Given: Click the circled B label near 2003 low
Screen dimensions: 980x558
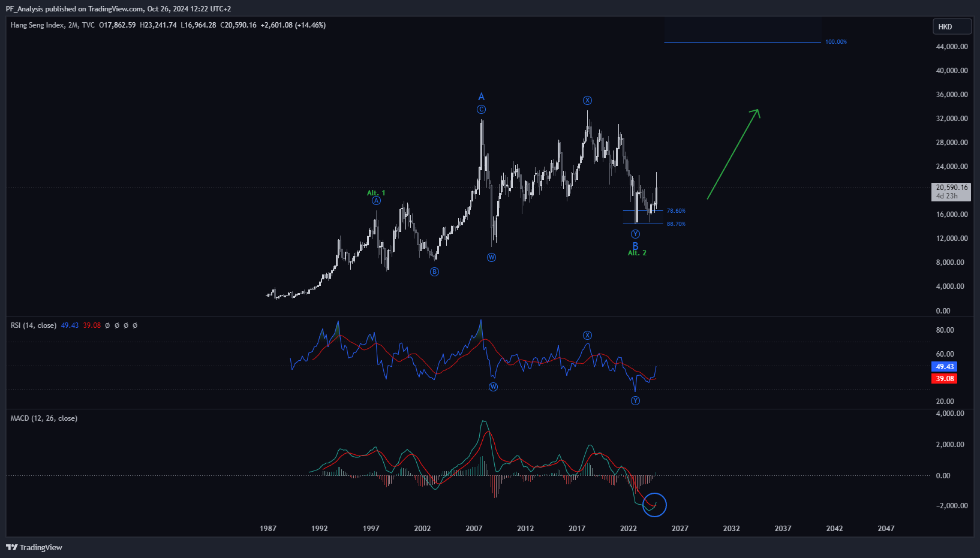Looking at the screenshot, I should coord(434,272).
